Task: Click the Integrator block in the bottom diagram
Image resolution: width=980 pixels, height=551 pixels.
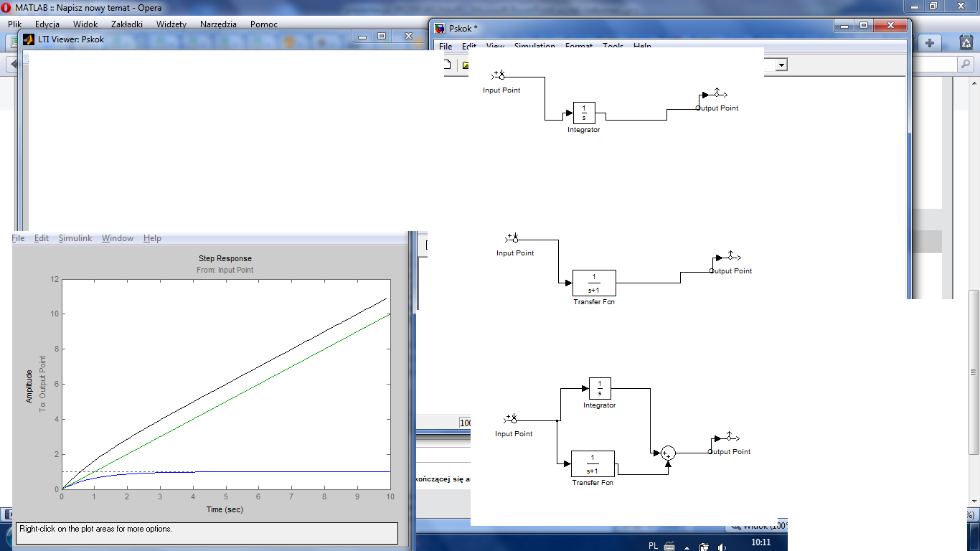Action: point(599,387)
